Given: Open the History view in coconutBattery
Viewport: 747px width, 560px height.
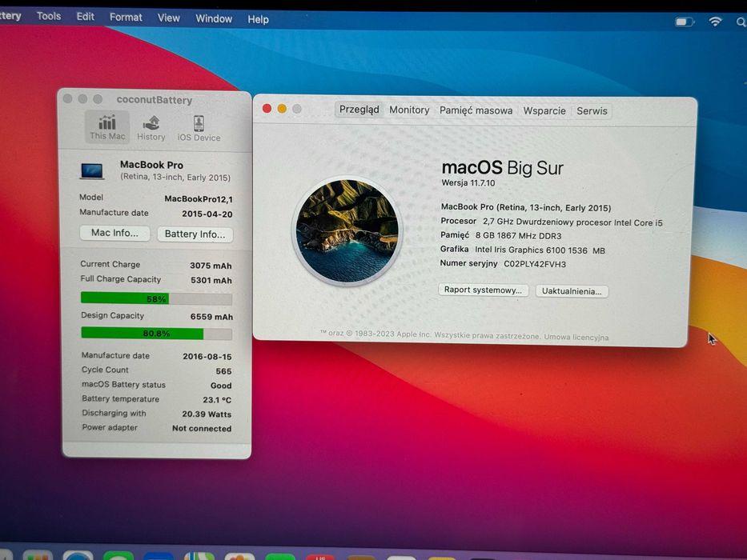Looking at the screenshot, I should pos(151,128).
